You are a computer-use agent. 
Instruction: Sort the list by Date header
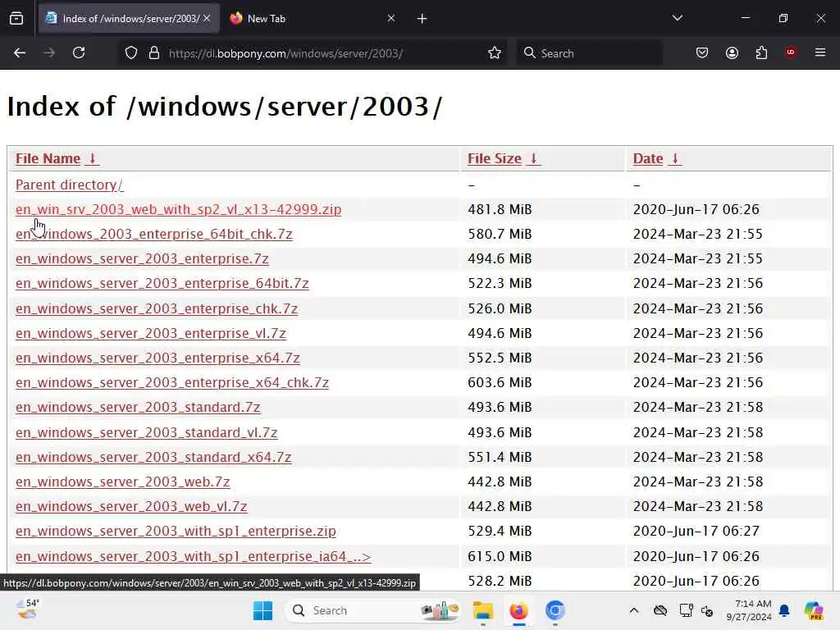pos(648,158)
